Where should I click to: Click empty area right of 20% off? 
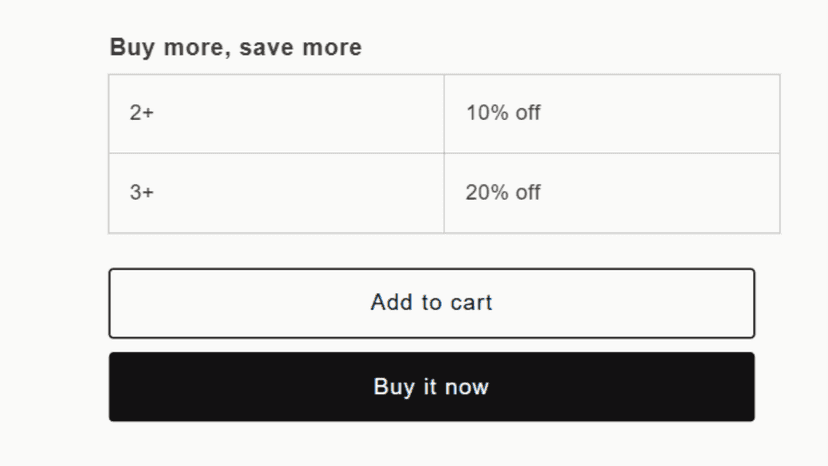click(x=660, y=193)
